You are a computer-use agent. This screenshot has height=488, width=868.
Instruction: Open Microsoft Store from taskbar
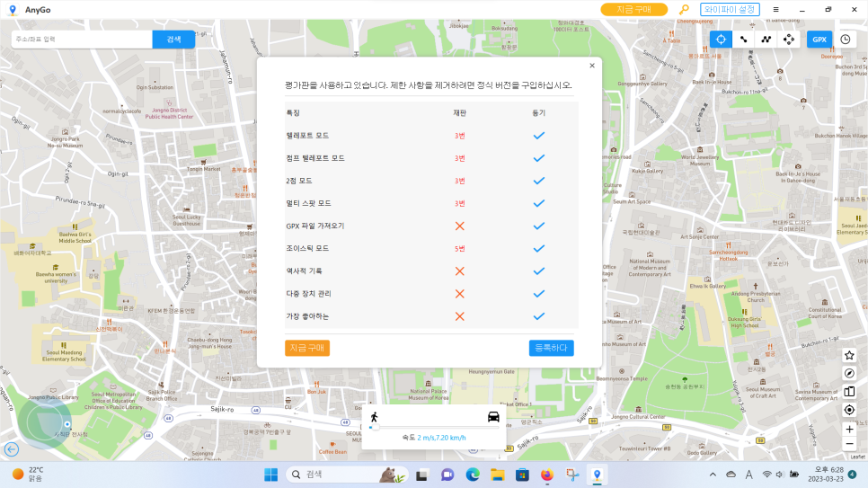tap(522, 475)
